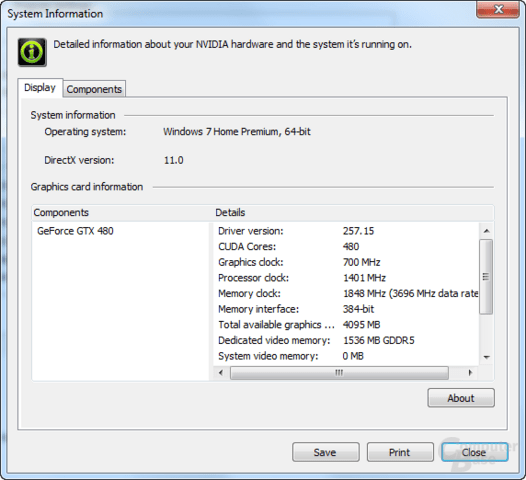Click the vertical scrollbar down arrow

click(486, 357)
